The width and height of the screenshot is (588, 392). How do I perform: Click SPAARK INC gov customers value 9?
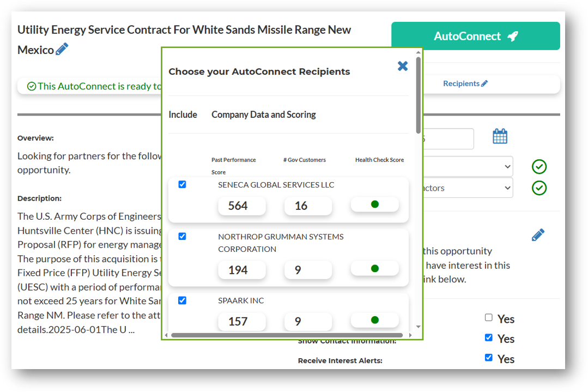coord(308,321)
